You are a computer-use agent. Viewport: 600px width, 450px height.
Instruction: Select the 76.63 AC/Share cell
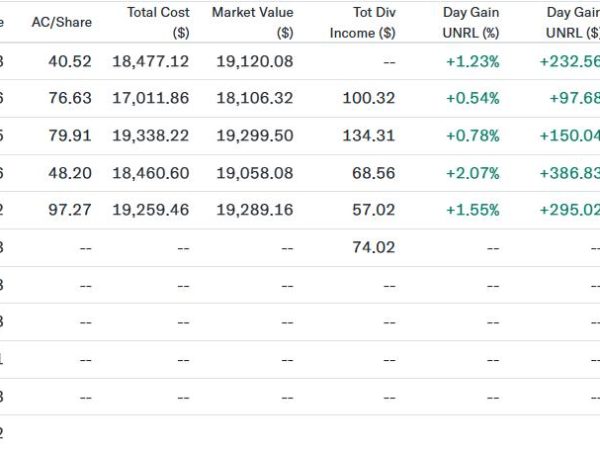(x=70, y=98)
